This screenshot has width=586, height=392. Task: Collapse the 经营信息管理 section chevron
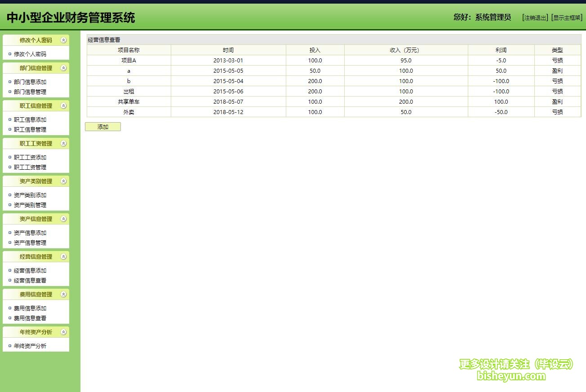click(63, 257)
